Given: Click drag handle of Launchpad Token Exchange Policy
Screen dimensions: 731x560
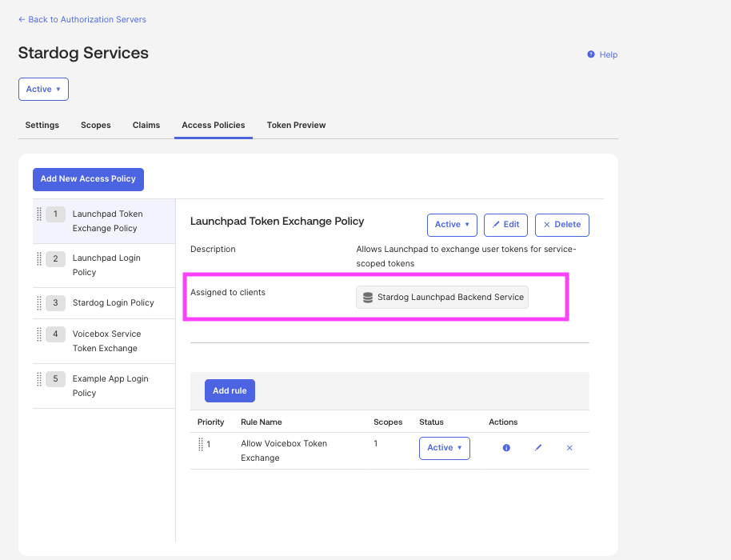Looking at the screenshot, I should 39,214.
